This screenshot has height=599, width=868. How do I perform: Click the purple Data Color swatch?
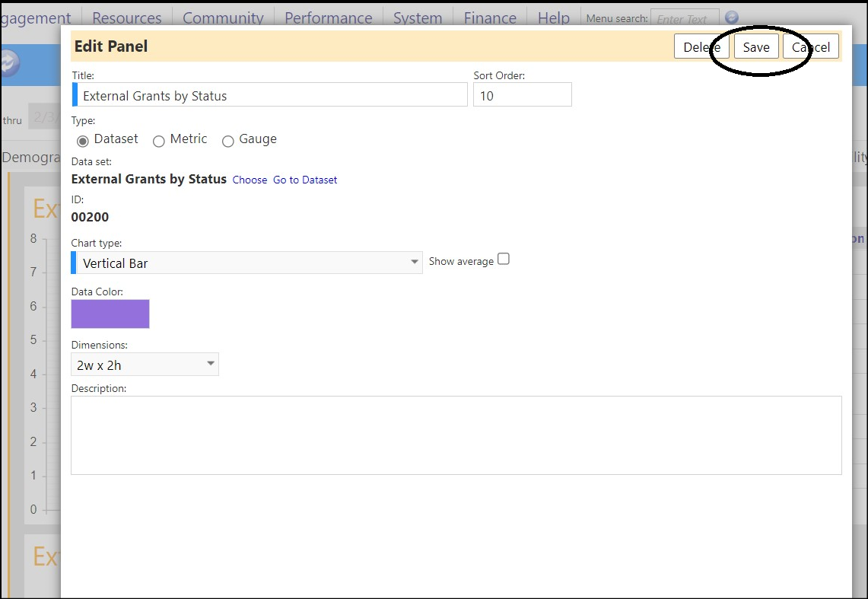[110, 314]
